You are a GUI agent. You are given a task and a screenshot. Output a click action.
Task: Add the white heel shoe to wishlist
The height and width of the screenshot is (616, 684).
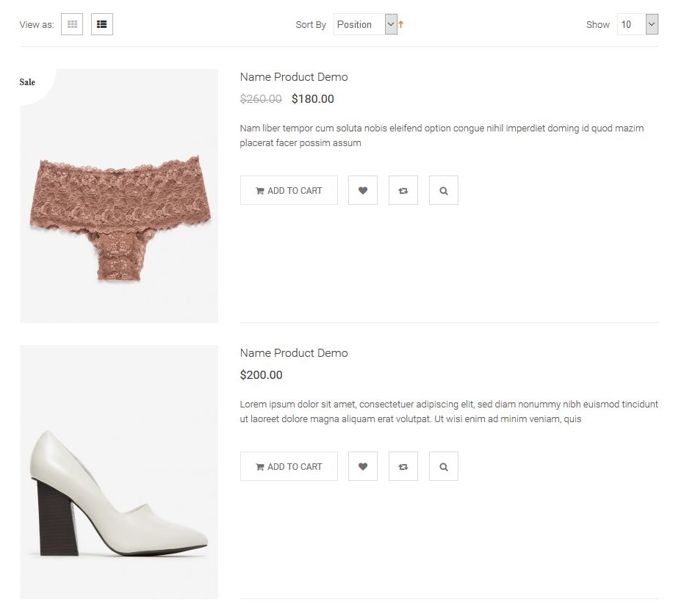coord(362,466)
